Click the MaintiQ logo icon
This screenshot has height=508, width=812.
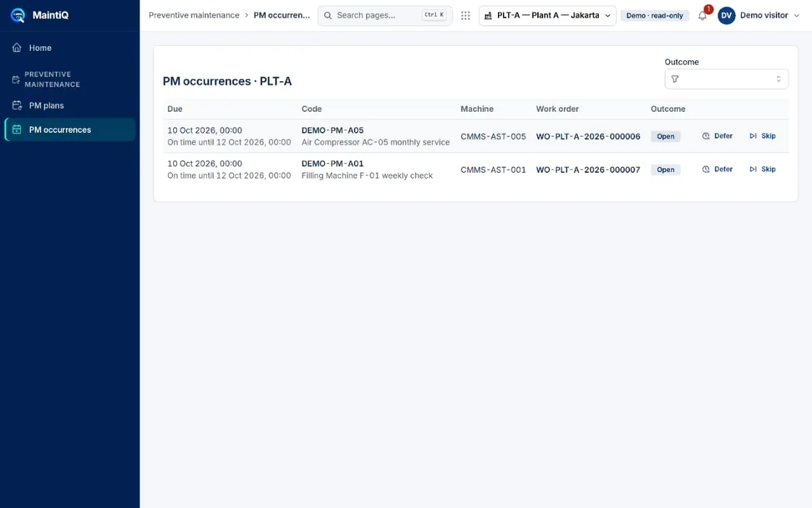click(x=18, y=15)
